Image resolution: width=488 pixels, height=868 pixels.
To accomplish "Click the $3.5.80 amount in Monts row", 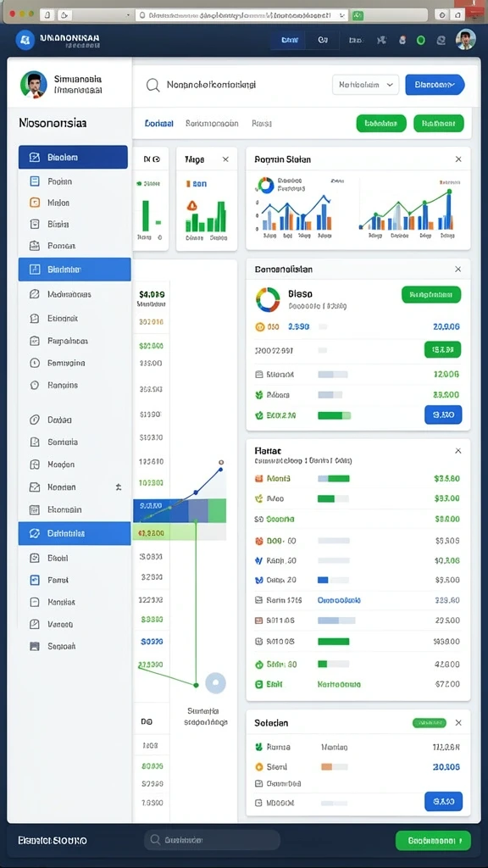I will pyautogui.click(x=447, y=478).
